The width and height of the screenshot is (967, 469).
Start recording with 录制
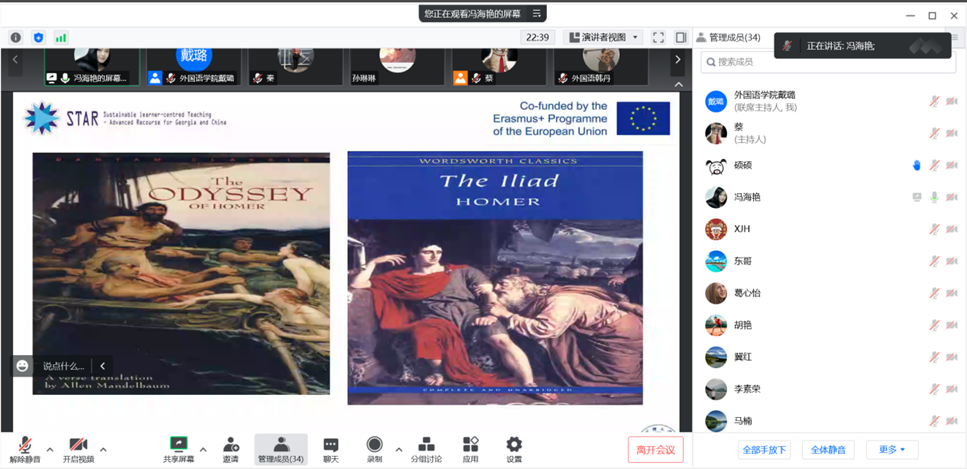point(374,450)
